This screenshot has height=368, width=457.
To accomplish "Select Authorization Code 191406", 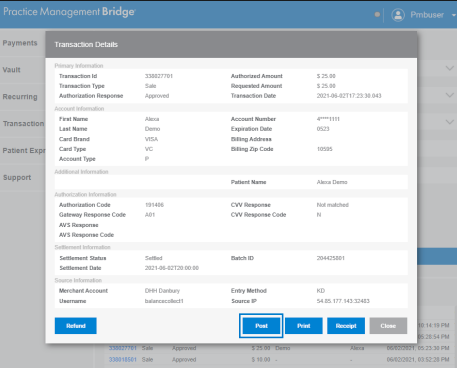I will 154,205.
